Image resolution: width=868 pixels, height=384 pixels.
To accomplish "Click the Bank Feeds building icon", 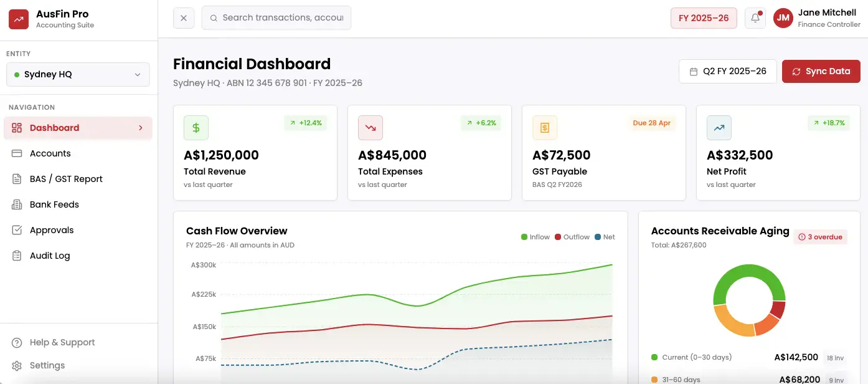I will coord(17,204).
